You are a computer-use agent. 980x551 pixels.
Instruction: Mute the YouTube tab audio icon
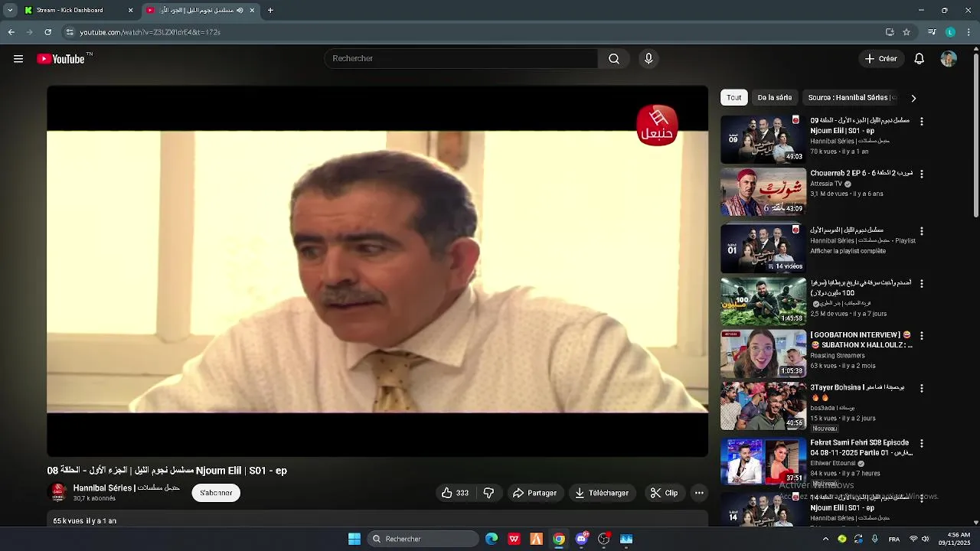point(240,10)
